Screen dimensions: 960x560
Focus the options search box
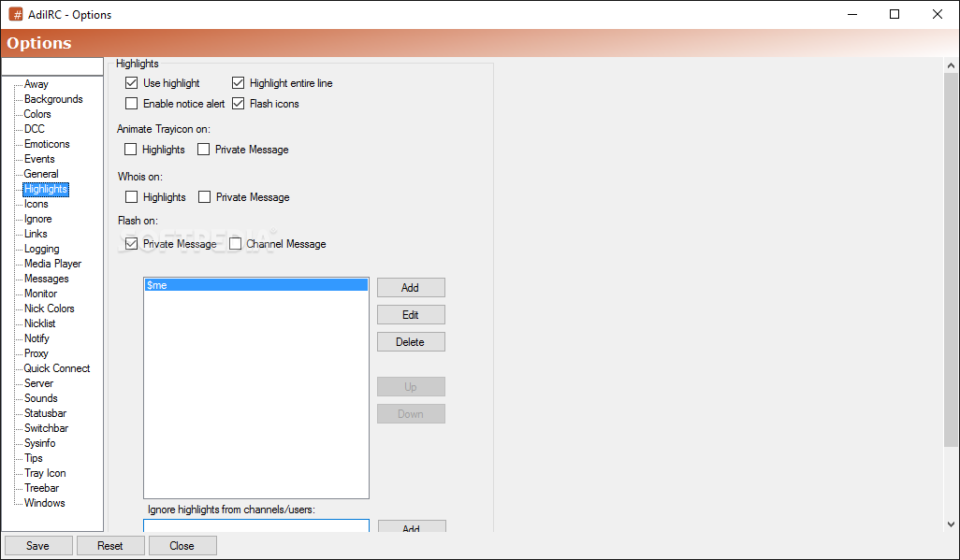[x=52, y=66]
